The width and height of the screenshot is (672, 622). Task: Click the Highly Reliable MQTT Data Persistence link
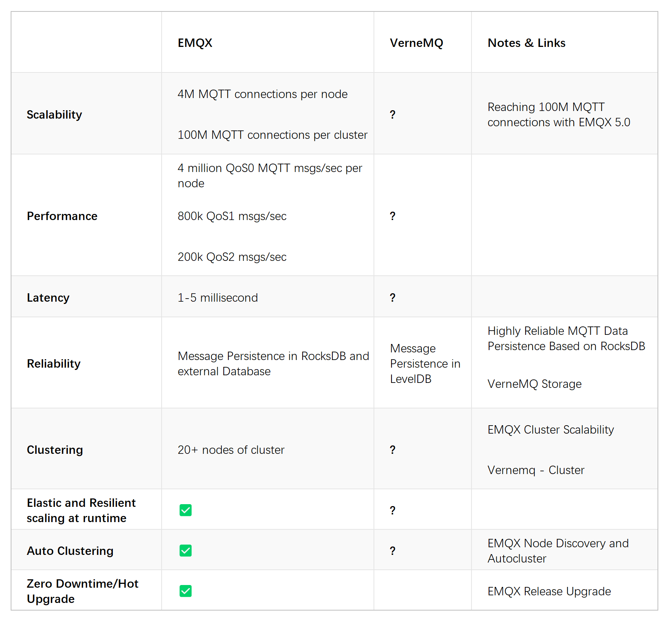[566, 338]
